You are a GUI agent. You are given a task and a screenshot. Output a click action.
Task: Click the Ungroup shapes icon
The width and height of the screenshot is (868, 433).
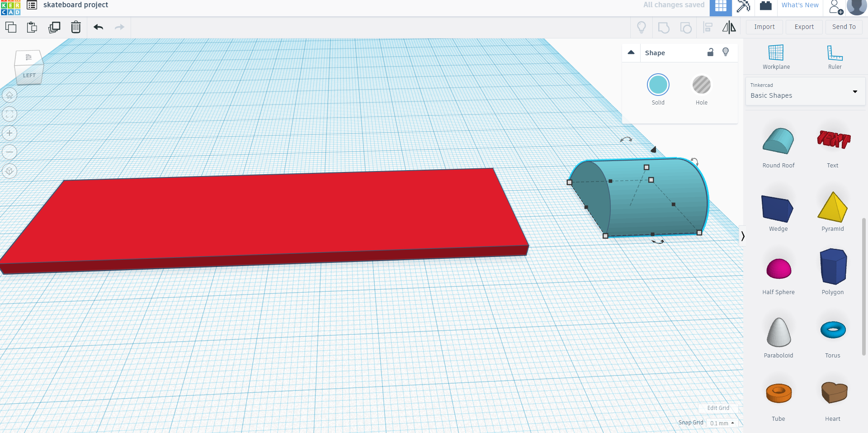[x=686, y=28]
